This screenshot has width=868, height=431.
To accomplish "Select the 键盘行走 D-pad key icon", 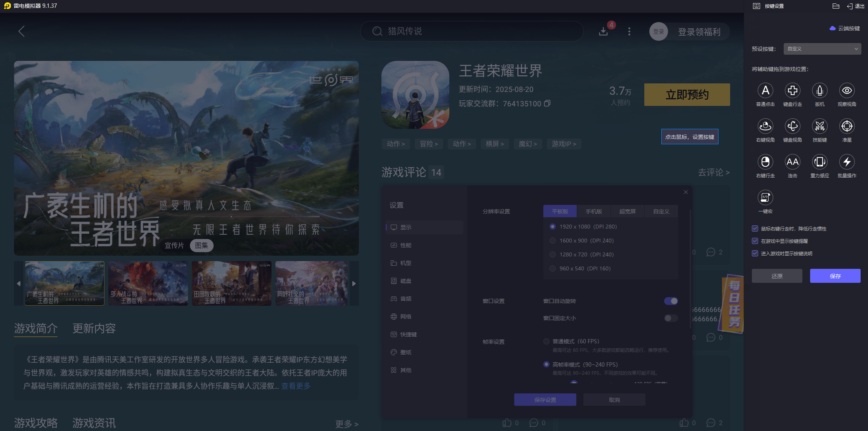I will pyautogui.click(x=792, y=90).
